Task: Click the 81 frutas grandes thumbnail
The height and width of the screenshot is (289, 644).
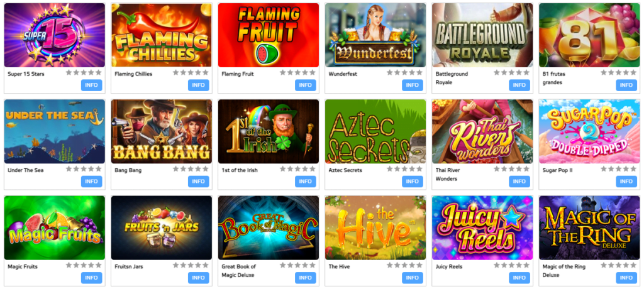Action: [x=589, y=35]
